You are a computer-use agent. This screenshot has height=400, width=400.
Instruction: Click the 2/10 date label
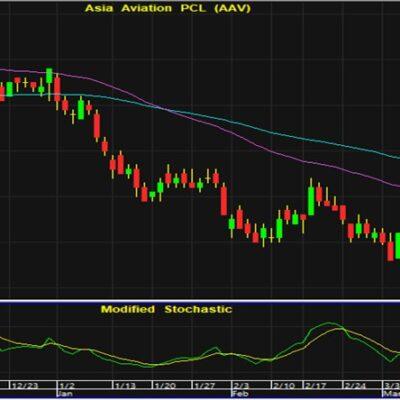[284, 386]
